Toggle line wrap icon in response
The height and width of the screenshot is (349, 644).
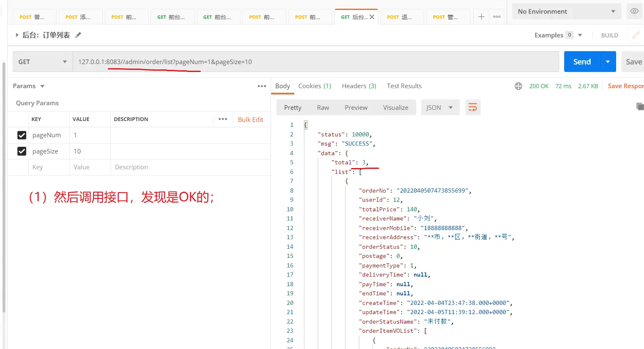click(x=473, y=107)
